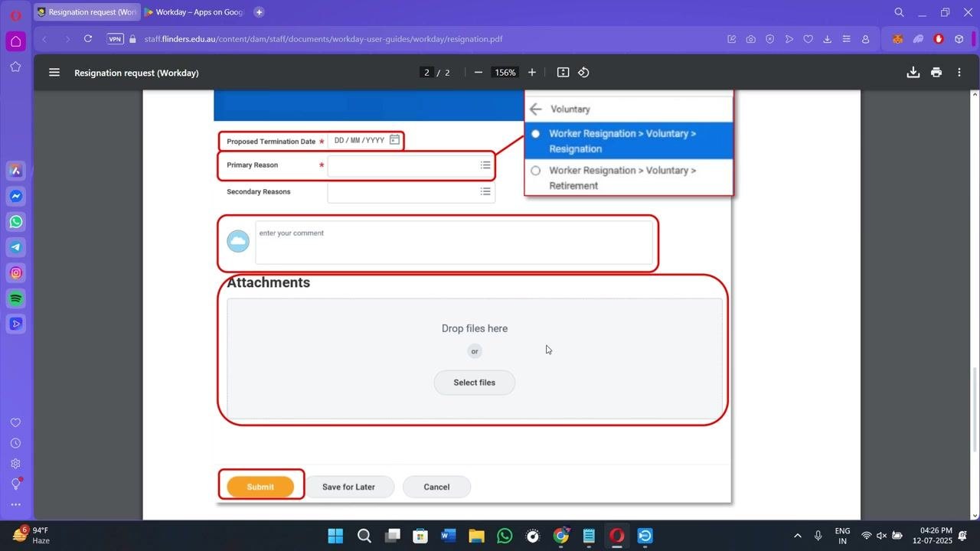The width and height of the screenshot is (980, 551).
Task: Open Spotify in the Opera sidebar
Action: [16, 298]
